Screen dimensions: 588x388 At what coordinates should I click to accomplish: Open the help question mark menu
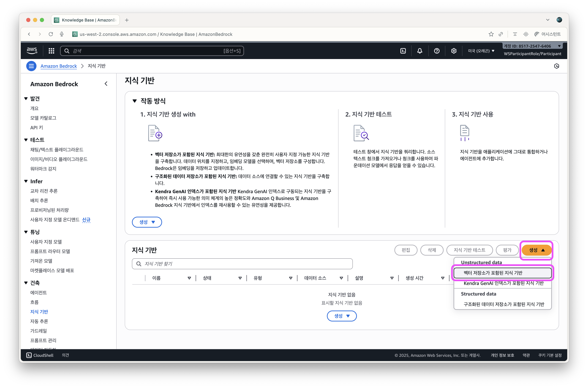click(437, 51)
